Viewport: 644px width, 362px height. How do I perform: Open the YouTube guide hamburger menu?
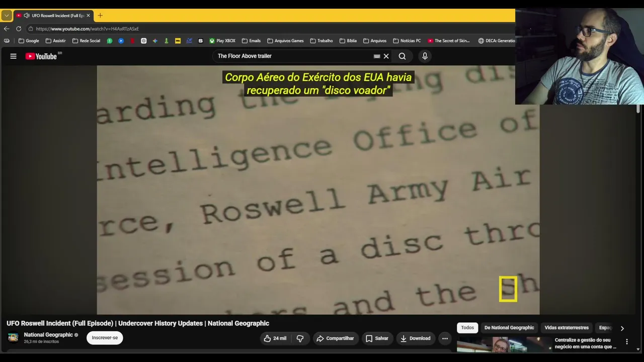click(x=14, y=56)
